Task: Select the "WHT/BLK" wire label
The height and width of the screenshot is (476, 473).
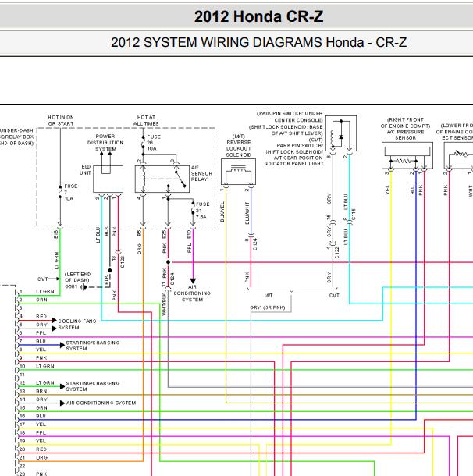Action: click(164, 304)
